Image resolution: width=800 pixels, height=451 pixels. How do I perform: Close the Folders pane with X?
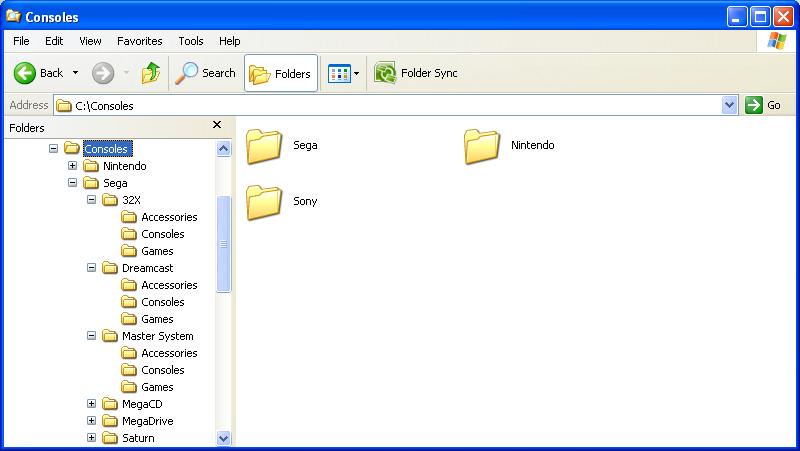click(217, 124)
